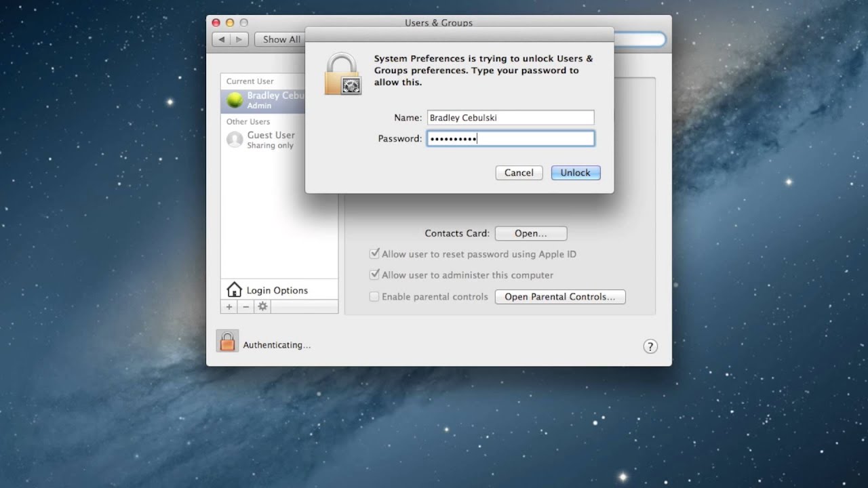Select Bradley Cebulski current user row
Image resolution: width=868 pixels, height=488 pixels.
click(263, 100)
